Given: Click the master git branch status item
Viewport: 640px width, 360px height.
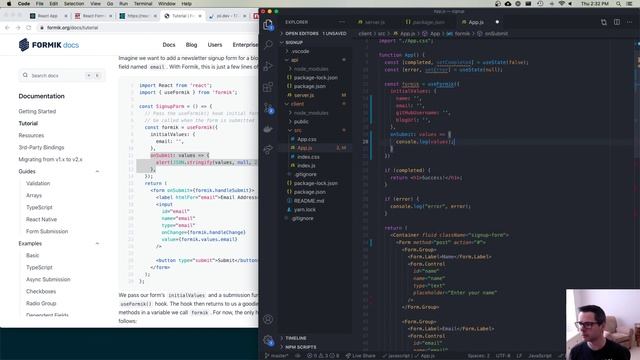Looking at the screenshot, I should pos(276,356).
